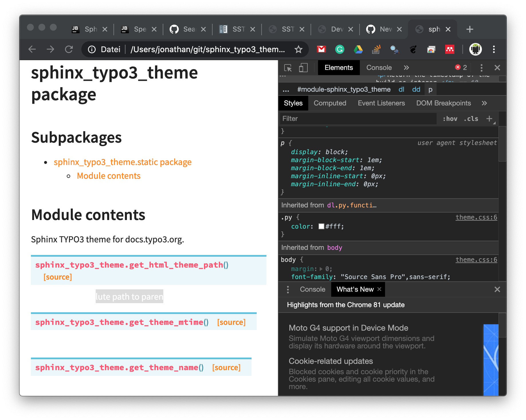Click 'Cookie-related updates' heading
526x420 pixels.
[x=331, y=361]
